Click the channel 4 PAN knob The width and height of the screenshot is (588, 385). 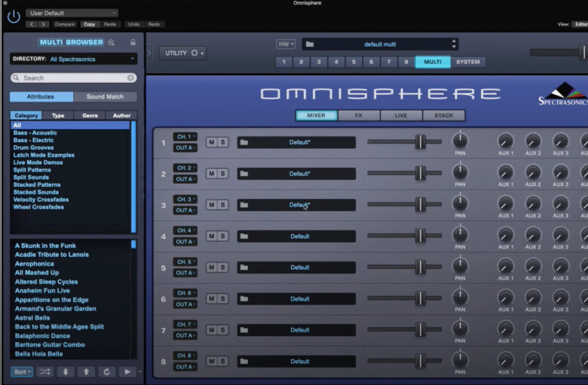coord(460,235)
